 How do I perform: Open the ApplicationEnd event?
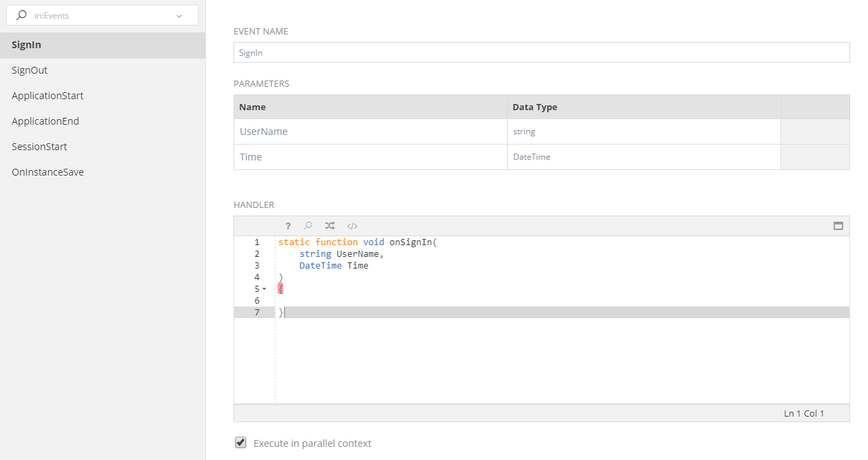click(45, 121)
